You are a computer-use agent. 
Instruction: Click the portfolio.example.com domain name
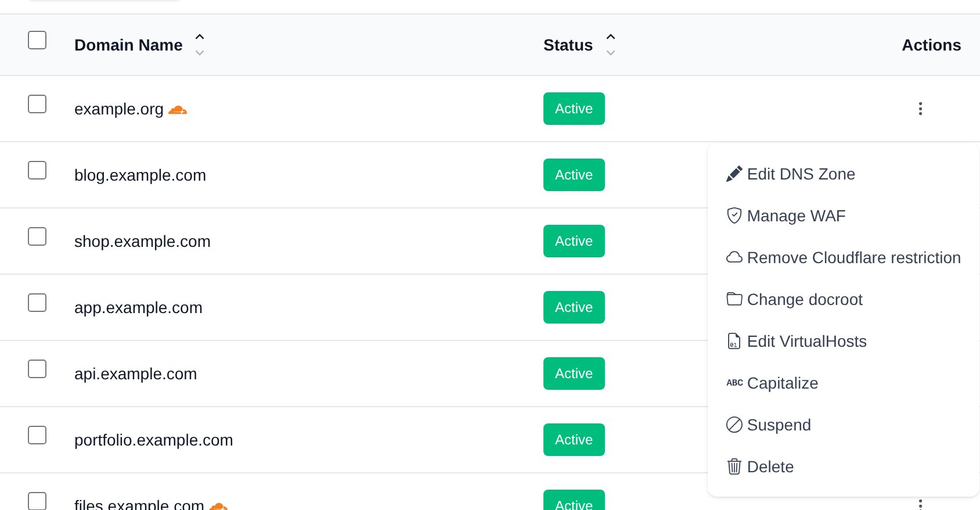(153, 440)
